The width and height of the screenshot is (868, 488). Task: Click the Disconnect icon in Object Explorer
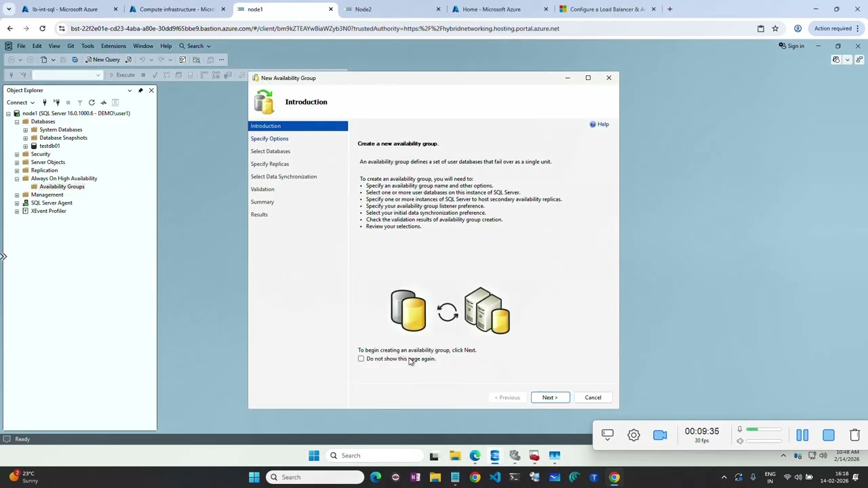click(x=56, y=102)
